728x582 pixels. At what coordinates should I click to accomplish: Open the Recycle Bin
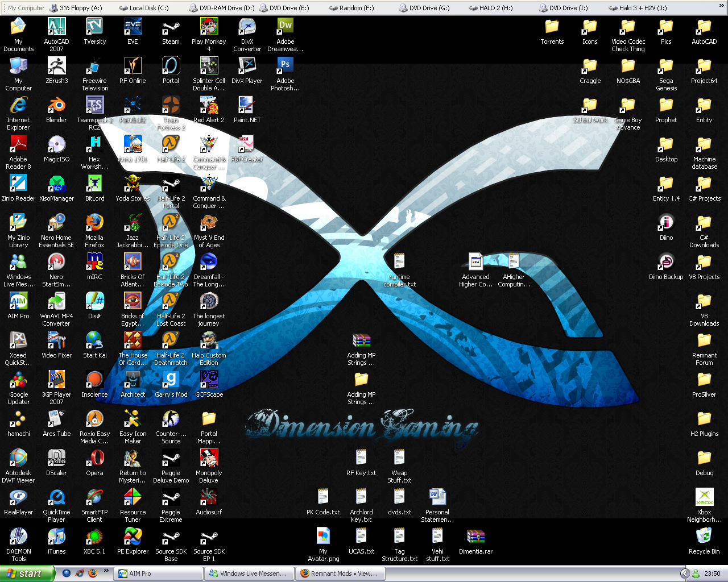pos(704,537)
